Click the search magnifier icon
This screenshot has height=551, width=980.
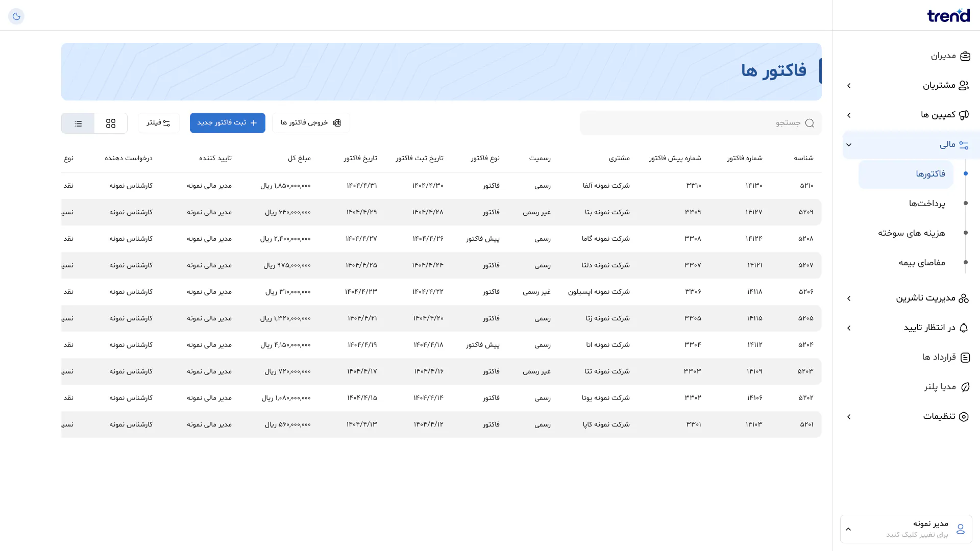[810, 123]
